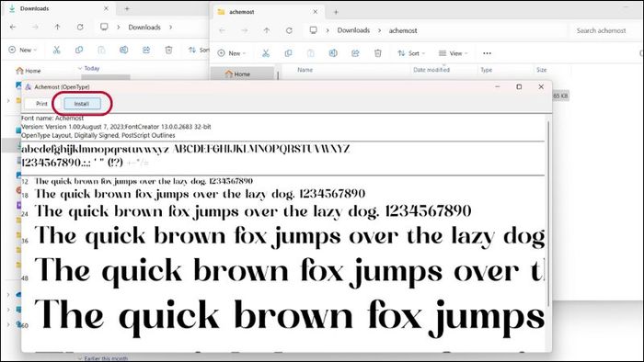Open the View dropdown in achemost window

click(x=453, y=53)
